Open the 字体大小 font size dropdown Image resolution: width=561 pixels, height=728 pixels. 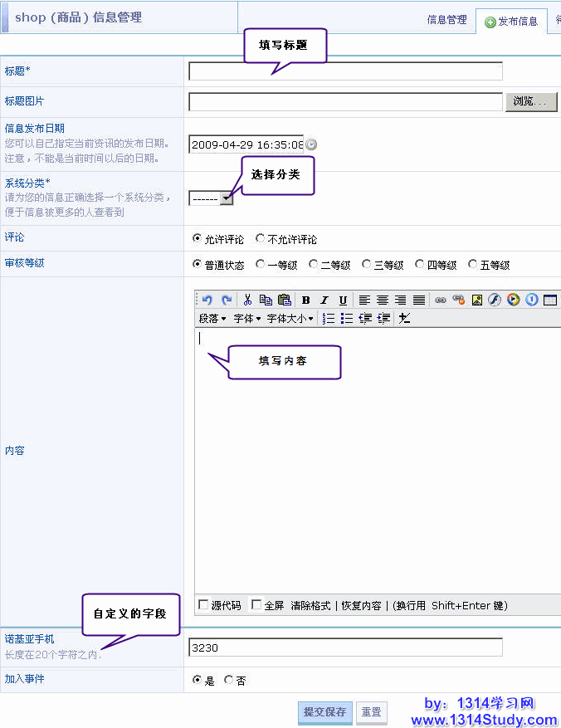290,319
